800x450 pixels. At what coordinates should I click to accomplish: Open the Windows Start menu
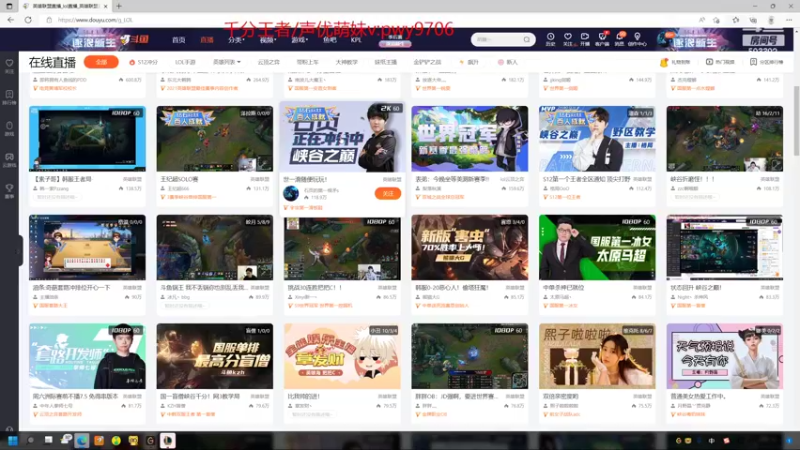click(13, 440)
